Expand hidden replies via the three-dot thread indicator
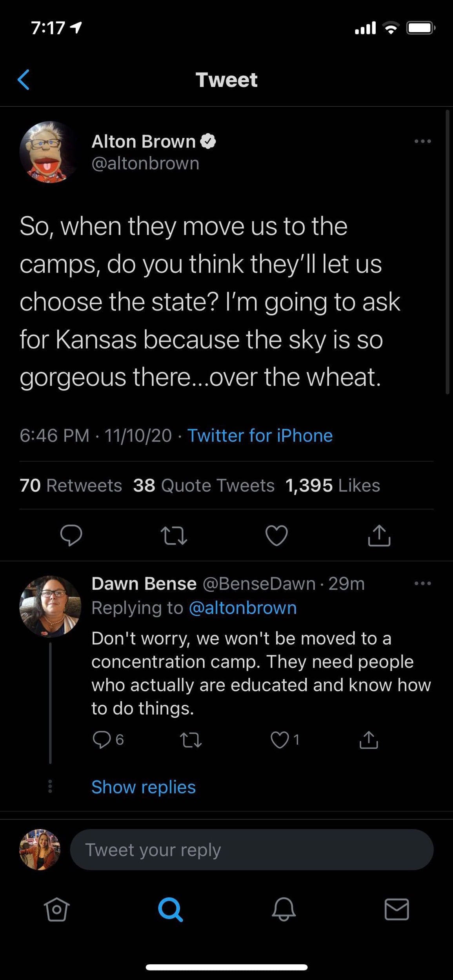The height and width of the screenshot is (980, 453). tap(50, 787)
